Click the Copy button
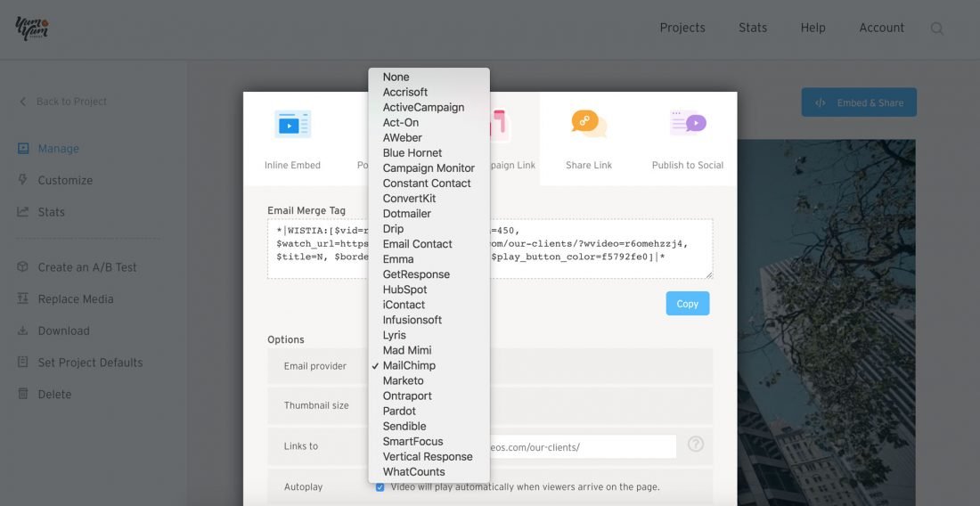The height and width of the screenshot is (506, 980). coord(688,304)
